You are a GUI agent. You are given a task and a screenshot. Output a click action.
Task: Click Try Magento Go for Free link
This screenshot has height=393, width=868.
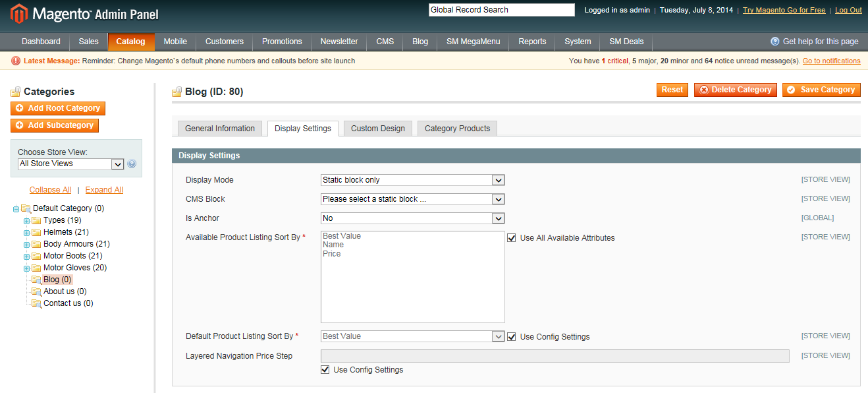(x=784, y=10)
